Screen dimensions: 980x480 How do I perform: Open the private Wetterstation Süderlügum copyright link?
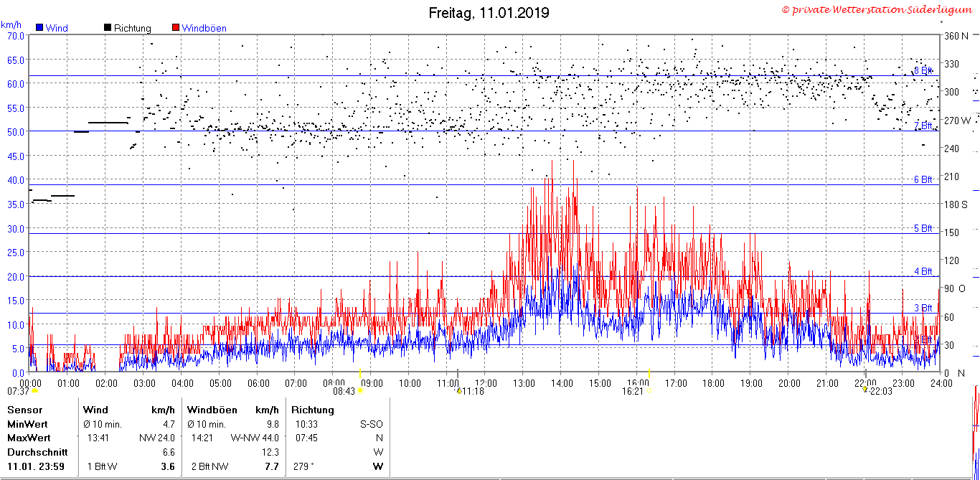coord(879,9)
